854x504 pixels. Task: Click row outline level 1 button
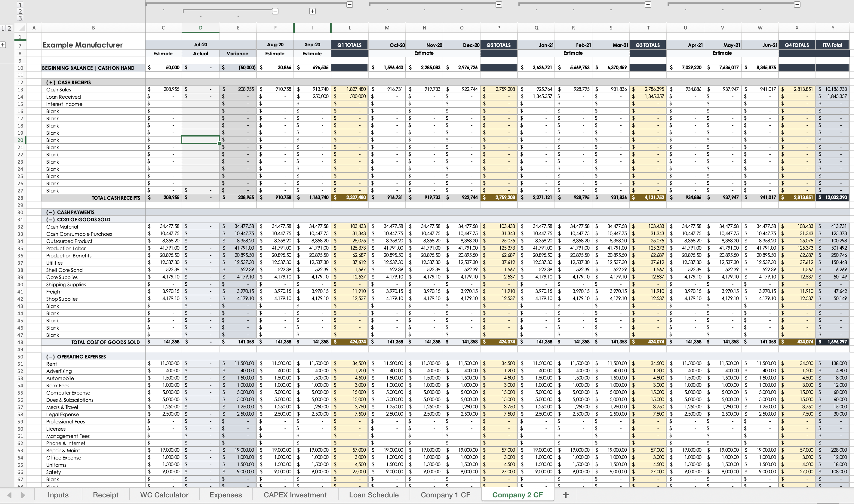coord(3,28)
